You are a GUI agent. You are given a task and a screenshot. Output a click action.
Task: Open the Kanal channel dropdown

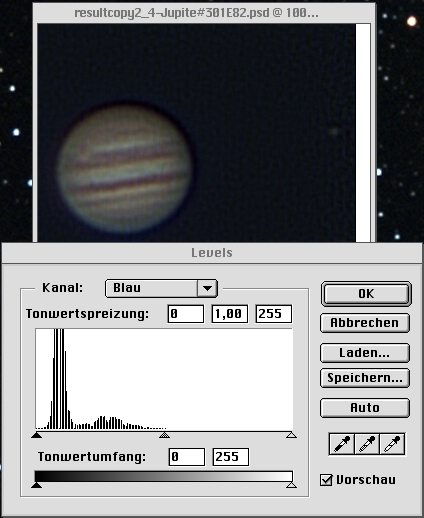(161, 288)
